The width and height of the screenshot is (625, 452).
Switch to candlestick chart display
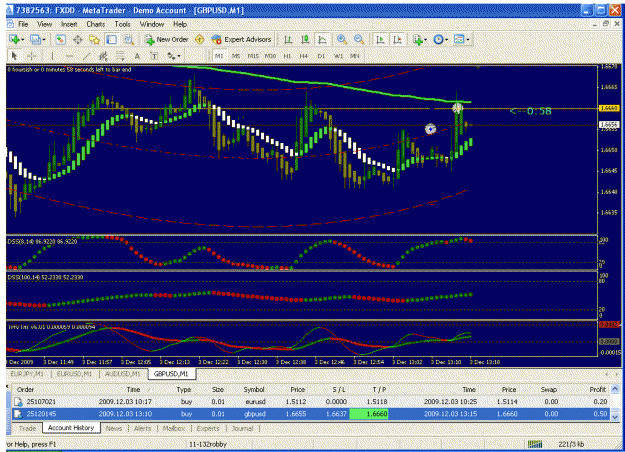point(305,39)
